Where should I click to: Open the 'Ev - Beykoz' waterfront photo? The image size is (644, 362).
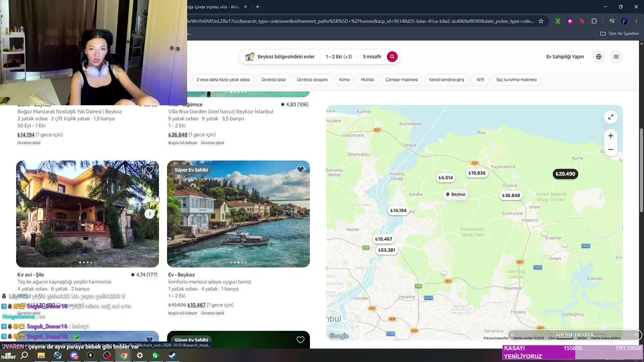click(238, 214)
